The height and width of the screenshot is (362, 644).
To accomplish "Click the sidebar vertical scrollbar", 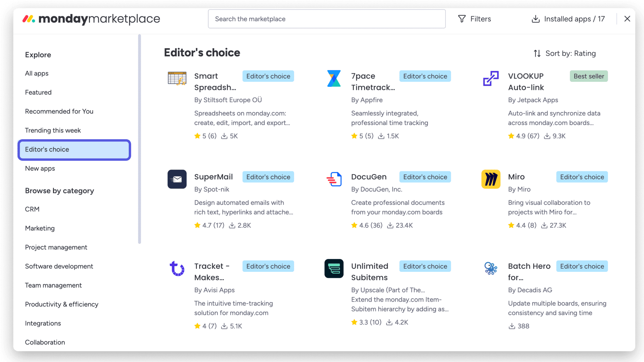I will coord(140,139).
